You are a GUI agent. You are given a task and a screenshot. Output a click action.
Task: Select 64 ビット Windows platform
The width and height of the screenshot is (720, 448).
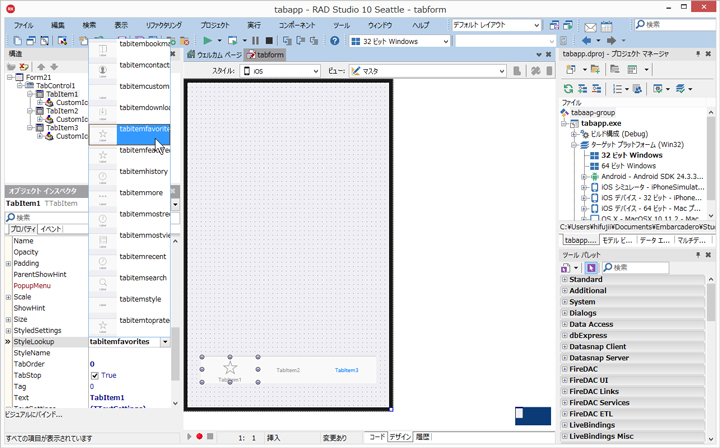click(x=628, y=166)
